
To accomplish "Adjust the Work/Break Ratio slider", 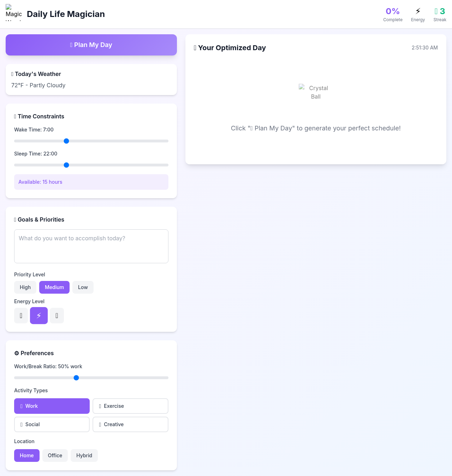I will (x=76, y=378).
